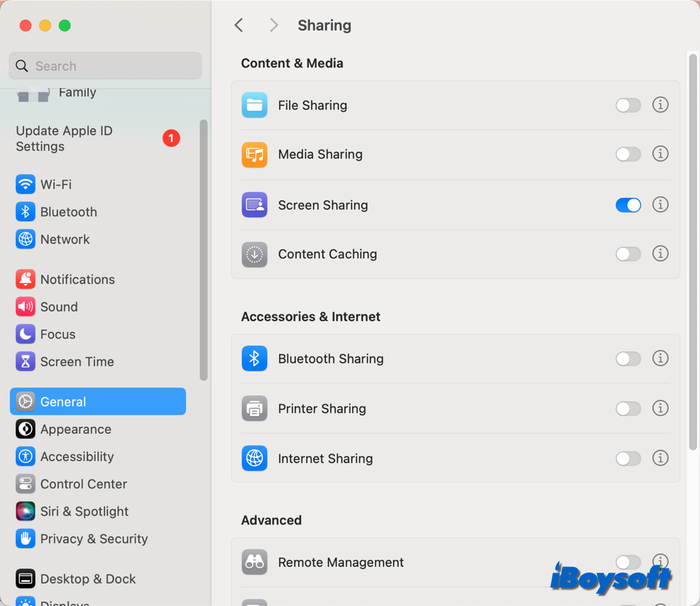Viewport: 700px width, 606px height.
Task: Open Privacy & Security settings pane
Action: point(94,539)
